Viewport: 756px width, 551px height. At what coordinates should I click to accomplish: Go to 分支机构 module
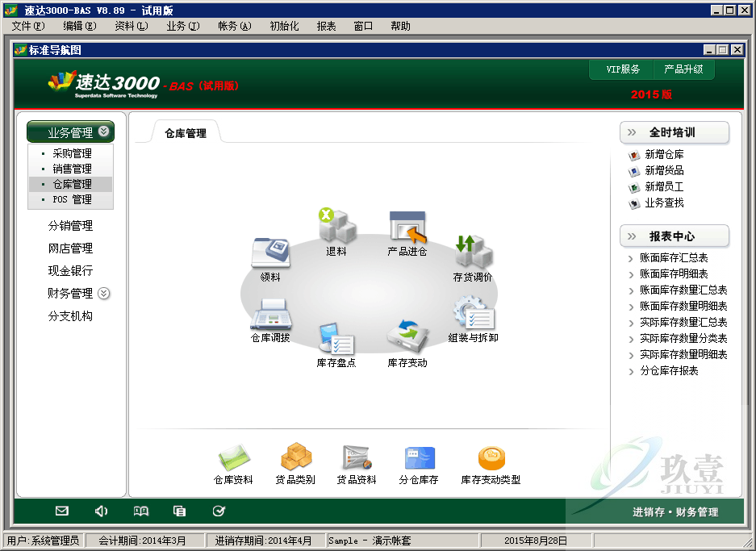(x=70, y=316)
